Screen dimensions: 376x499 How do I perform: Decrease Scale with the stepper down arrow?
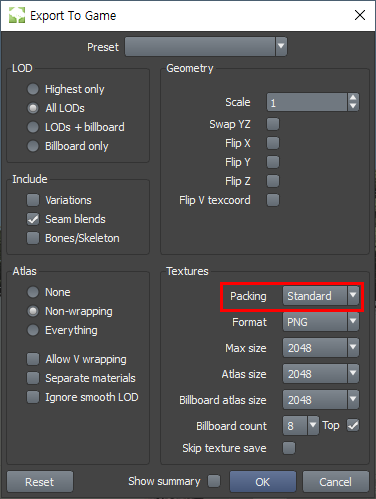click(353, 106)
